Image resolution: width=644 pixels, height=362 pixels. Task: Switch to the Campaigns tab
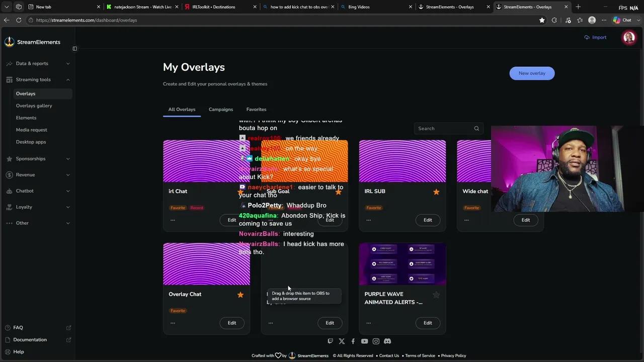[x=221, y=110]
